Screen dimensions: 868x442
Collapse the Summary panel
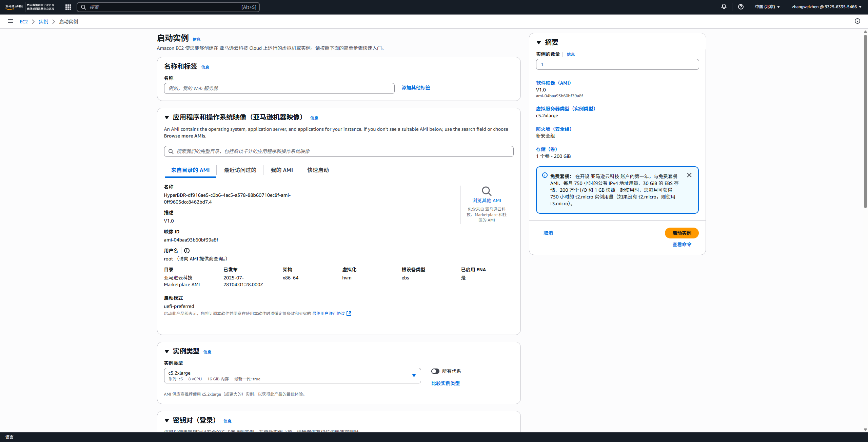pyautogui.click(x=539, y=43)
